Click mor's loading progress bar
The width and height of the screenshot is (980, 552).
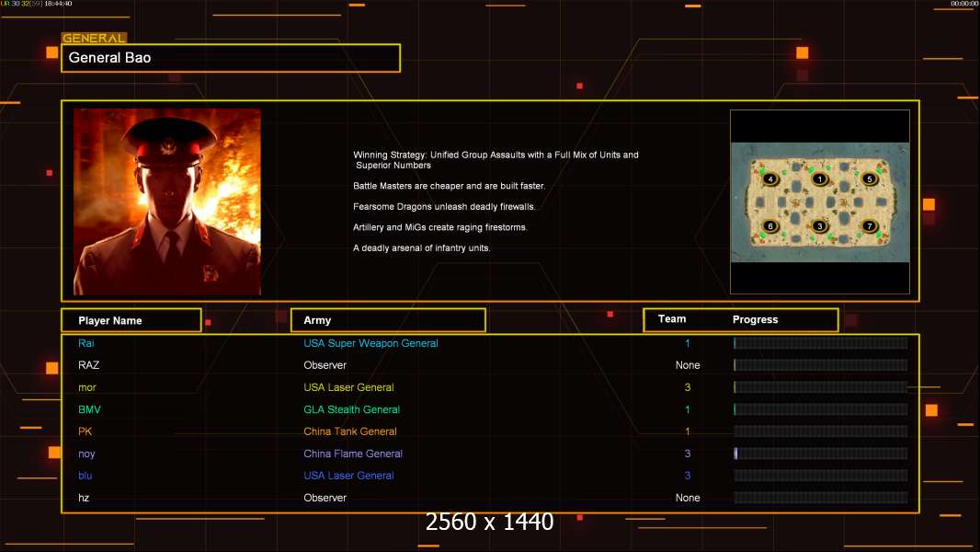pos(821,387)
